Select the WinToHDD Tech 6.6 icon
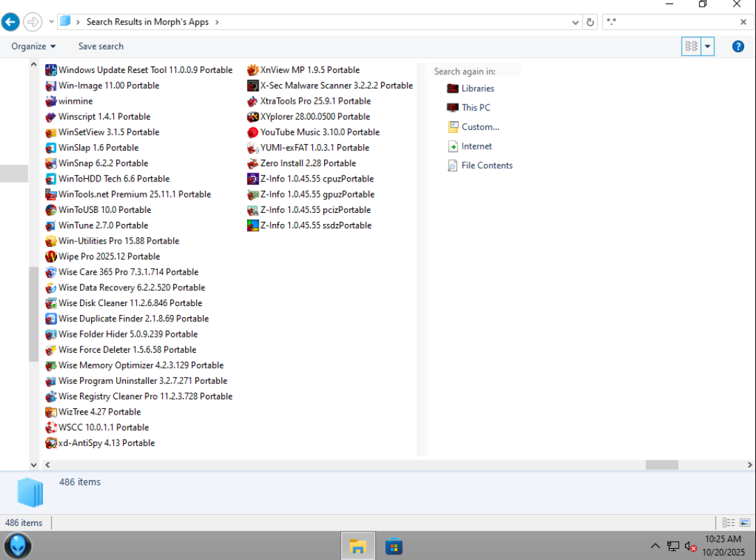Screen dimensions: 756x560 (x=51, y=179)
